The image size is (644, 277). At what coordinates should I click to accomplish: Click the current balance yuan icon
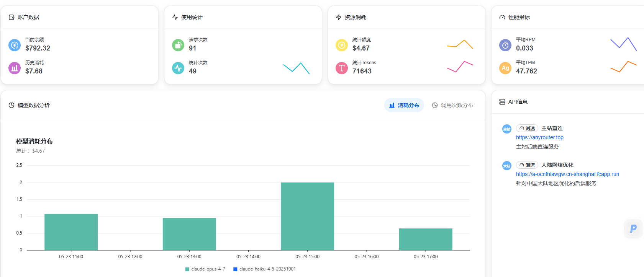click(x=15, y=45)
